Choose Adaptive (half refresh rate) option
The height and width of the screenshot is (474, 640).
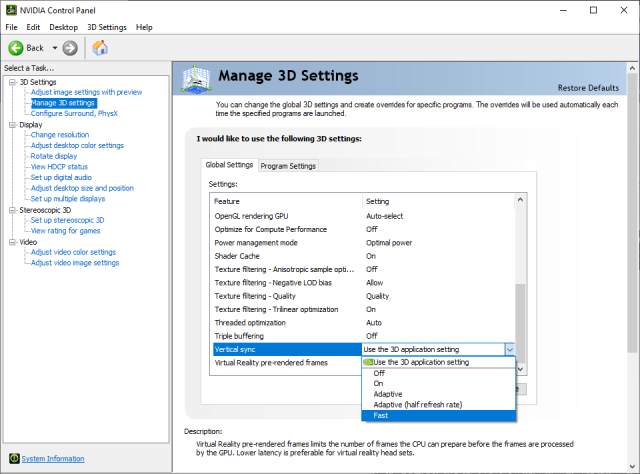coord(438,405)
